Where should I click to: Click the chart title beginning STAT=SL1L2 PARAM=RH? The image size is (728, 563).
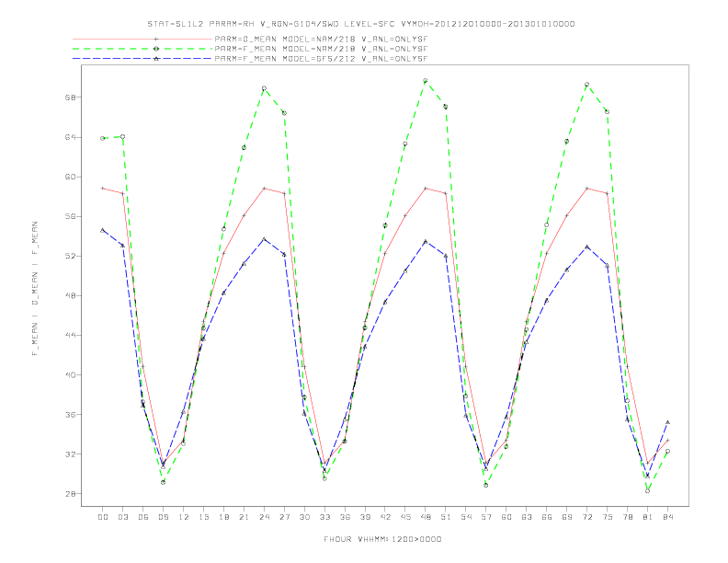click(x=361, y=24)
